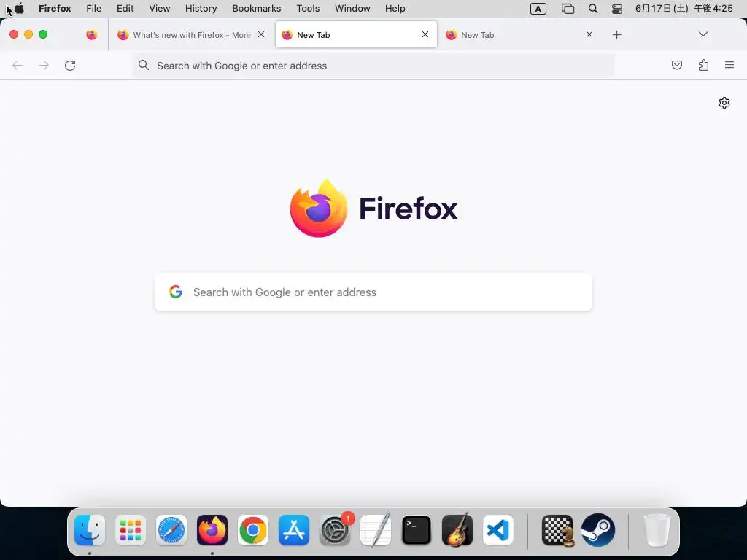Expand the list all tabs chevron
747x560 pixels.
(703, 34)
